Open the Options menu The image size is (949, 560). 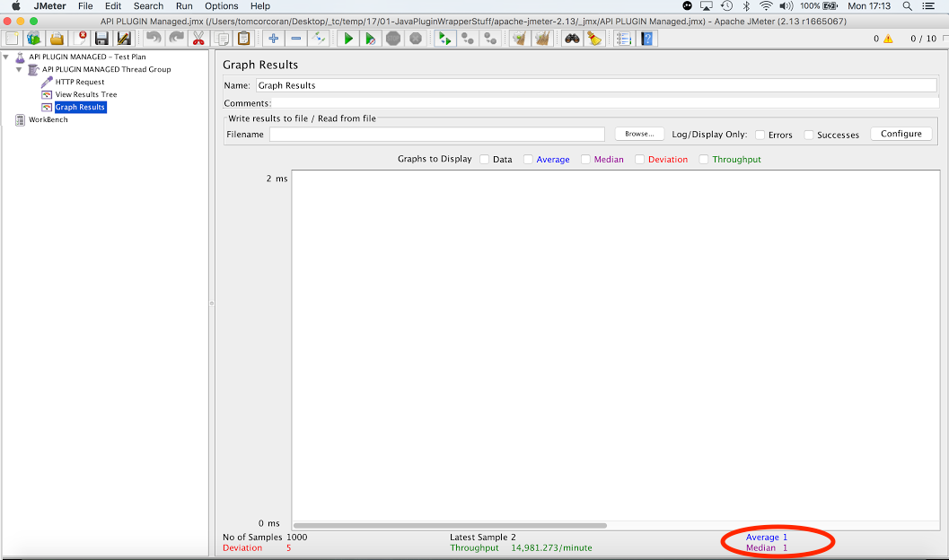tap(221, 6)
